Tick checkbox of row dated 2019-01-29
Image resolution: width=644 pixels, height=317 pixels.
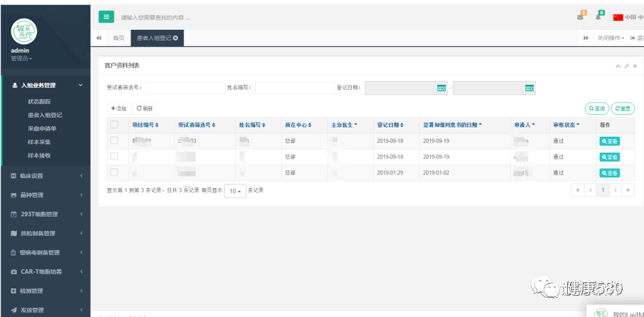pyautogui.click(x=114, y=173)
